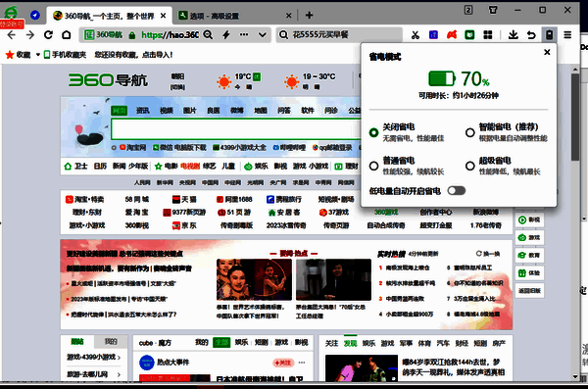Viewport: 588px width, 389px height.
Task: Select the 我的 tab beside 网站
Action: 111,342
